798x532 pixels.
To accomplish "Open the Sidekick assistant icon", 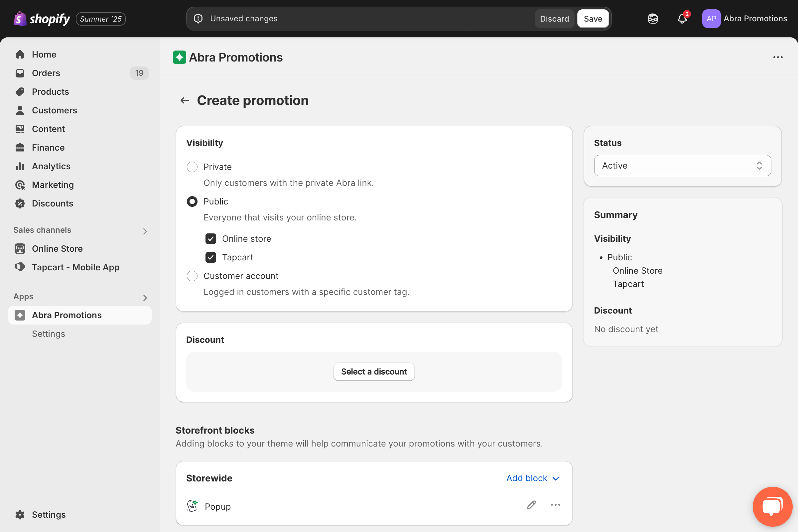I will pos(653,19).
